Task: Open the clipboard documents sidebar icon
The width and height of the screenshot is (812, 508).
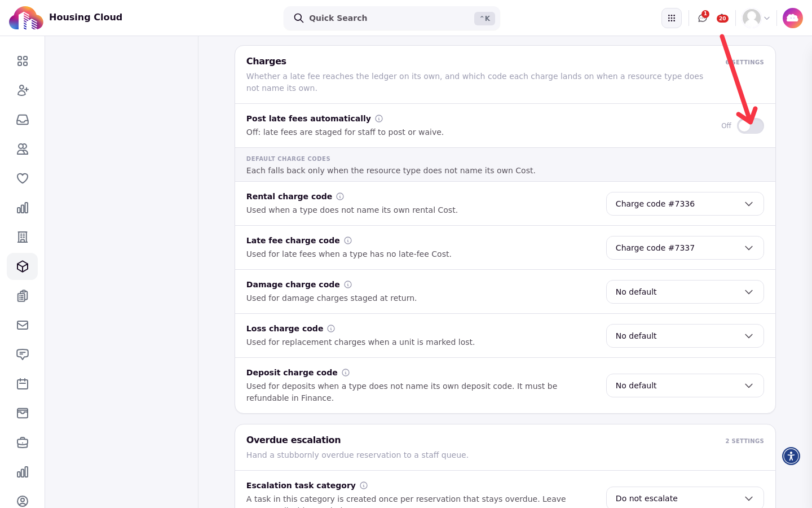Action: click(x=23, y=296)
